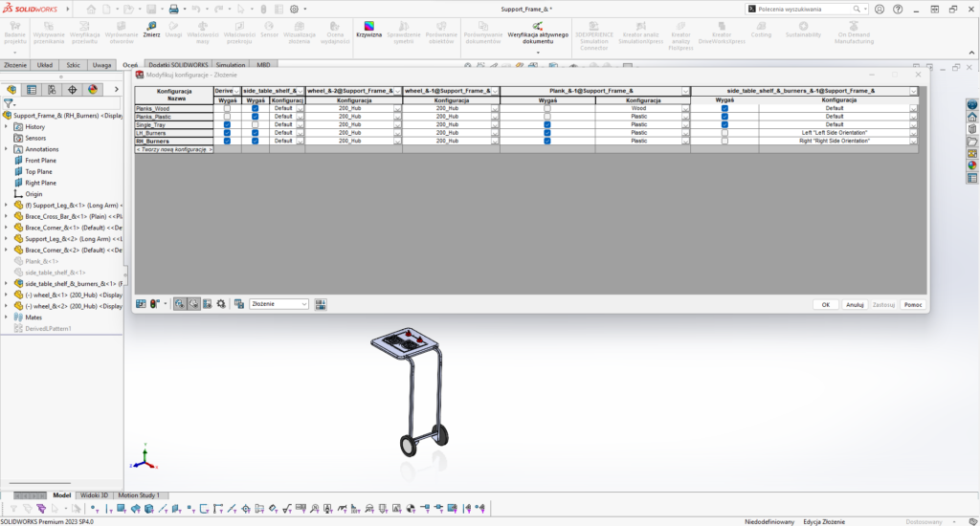Expand the History node in feature tree
This screenshot has width=980, height=526.
(8, 126)
